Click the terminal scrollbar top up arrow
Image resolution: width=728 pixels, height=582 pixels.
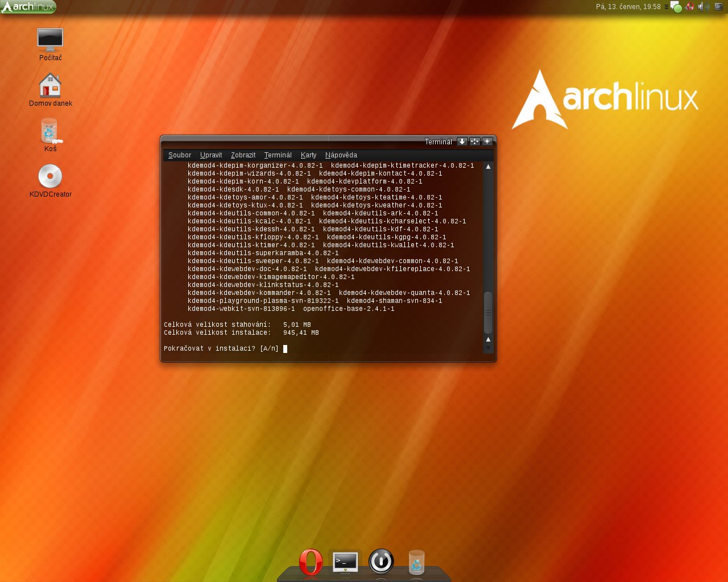(x=488, y=167)
